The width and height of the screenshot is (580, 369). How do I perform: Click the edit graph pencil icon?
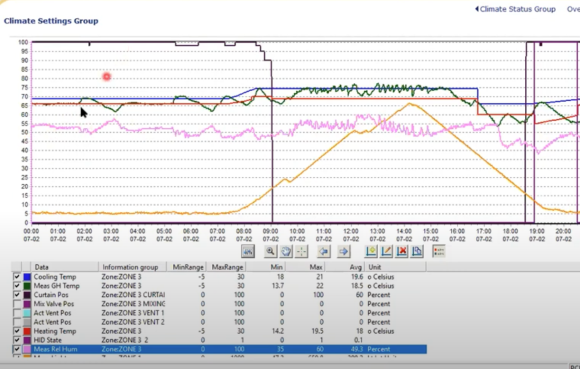(x=386, y=251)
